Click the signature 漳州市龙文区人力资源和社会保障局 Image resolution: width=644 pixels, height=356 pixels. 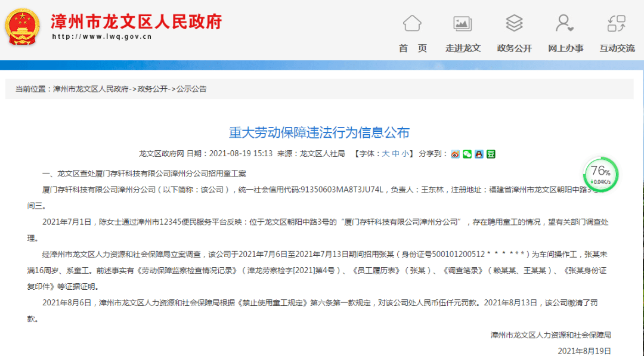(551, 335)
